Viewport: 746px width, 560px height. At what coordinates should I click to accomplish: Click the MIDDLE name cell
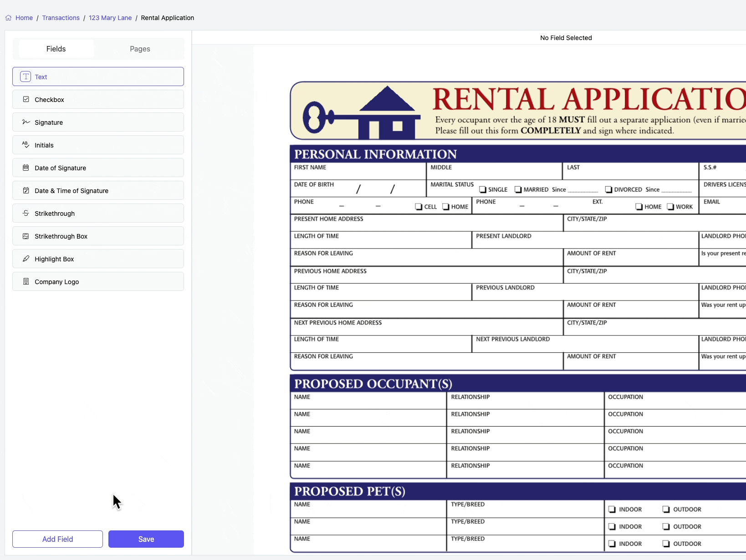point(494,171)
